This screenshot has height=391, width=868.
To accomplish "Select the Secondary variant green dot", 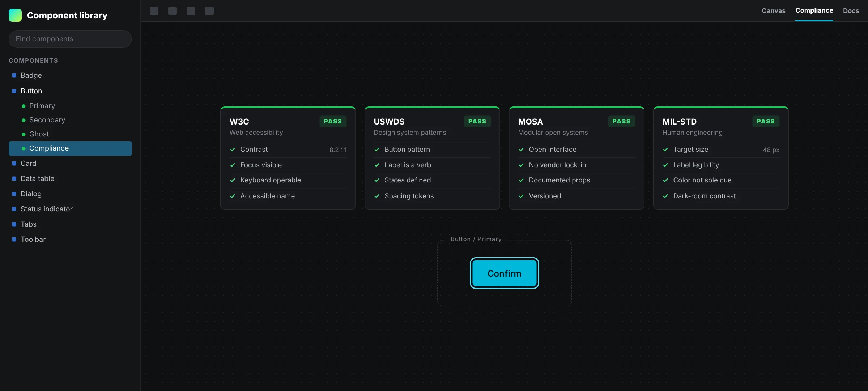I will coord(24,120).
